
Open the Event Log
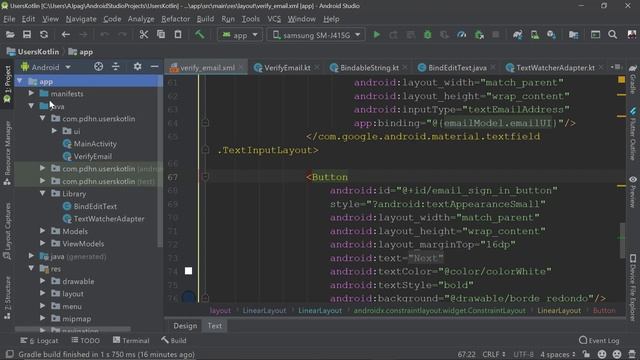[599, 340]
